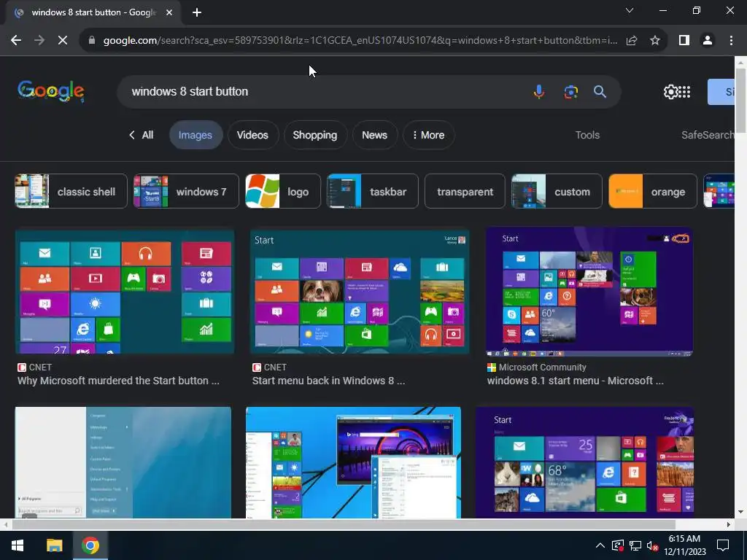
Task: Open blue desktop with windows thumbnail
Action: (354, 462)
